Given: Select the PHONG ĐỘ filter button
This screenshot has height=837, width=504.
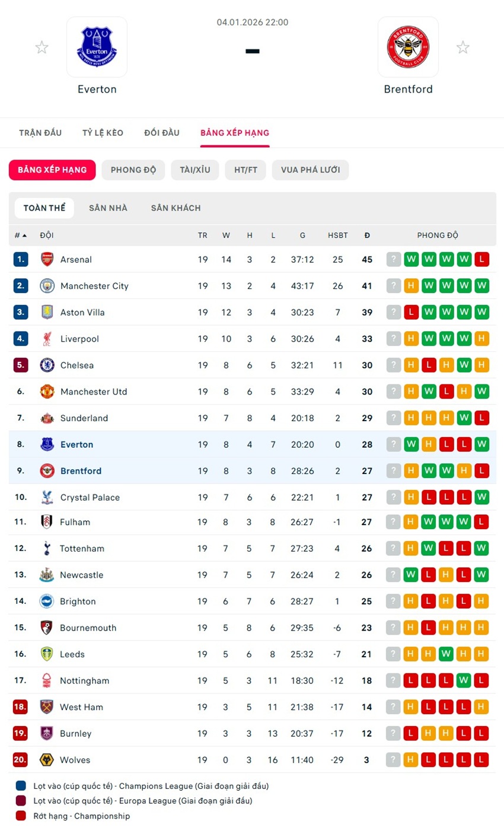Looking at the screenshot, I should click(133, 170).
